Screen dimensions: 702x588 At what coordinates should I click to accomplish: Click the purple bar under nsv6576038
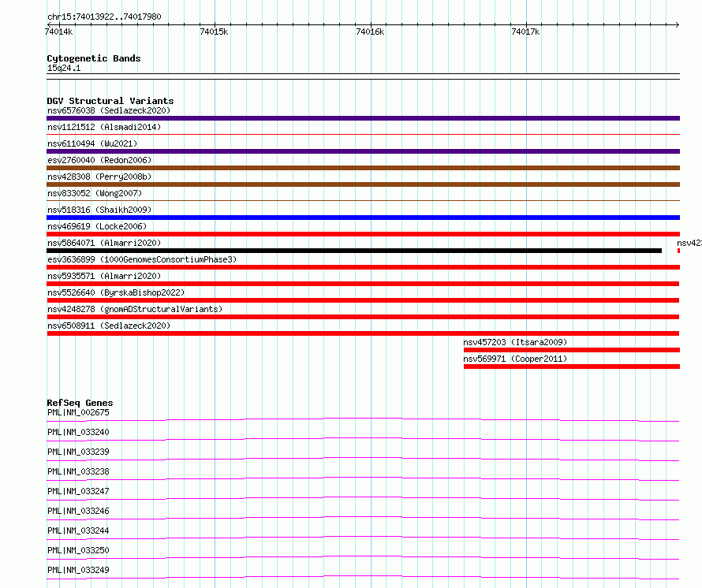pos(363,118)
